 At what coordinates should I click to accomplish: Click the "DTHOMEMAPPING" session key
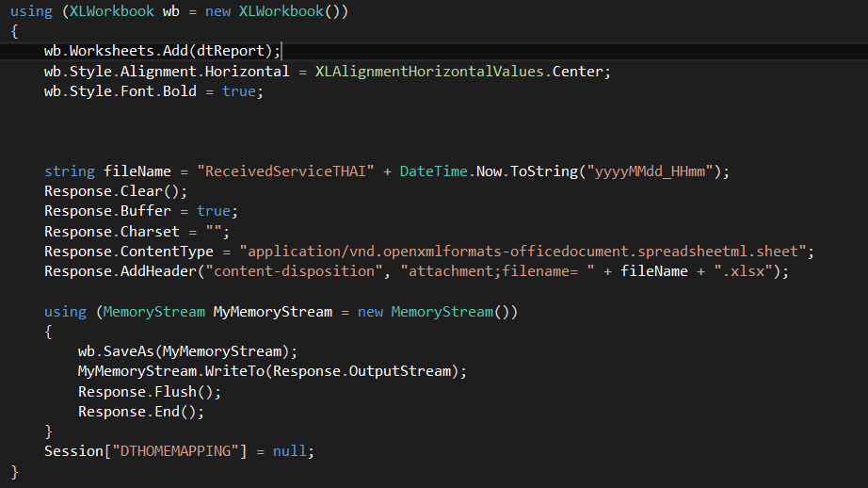tap(175, 451)
